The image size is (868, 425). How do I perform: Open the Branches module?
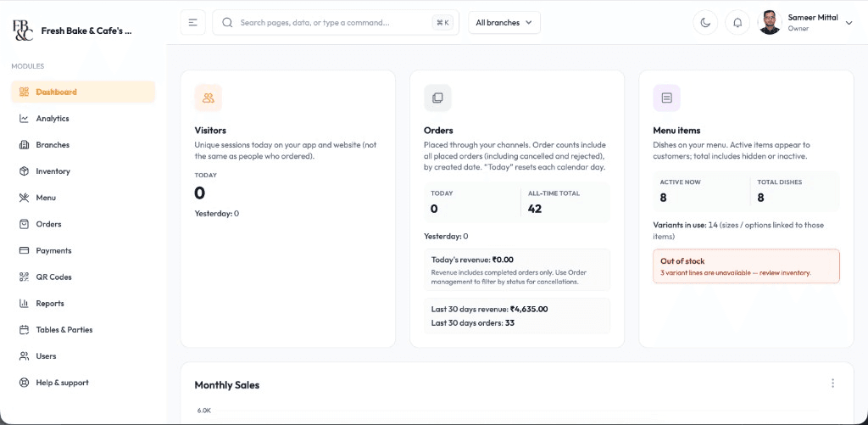pyautogui.click(x=83, y=145)
